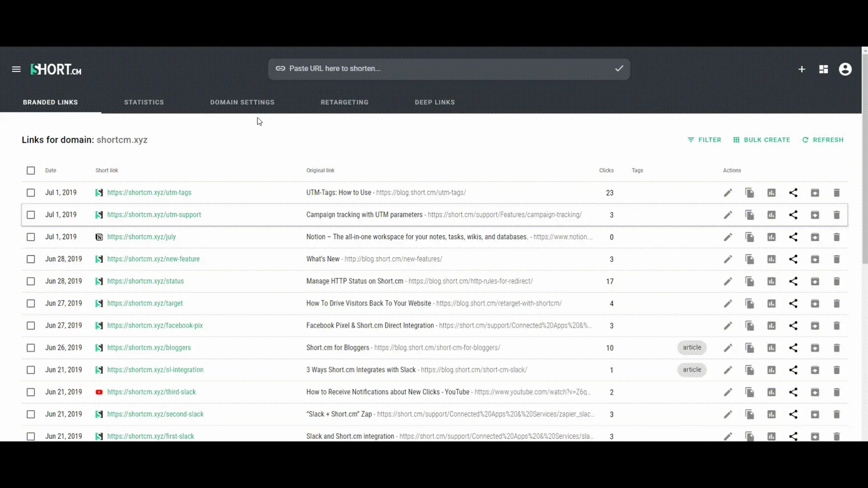Viewport: 868px width, 488px height.
Task: Go to the Domain Settings tab
Action: (242, 102)
